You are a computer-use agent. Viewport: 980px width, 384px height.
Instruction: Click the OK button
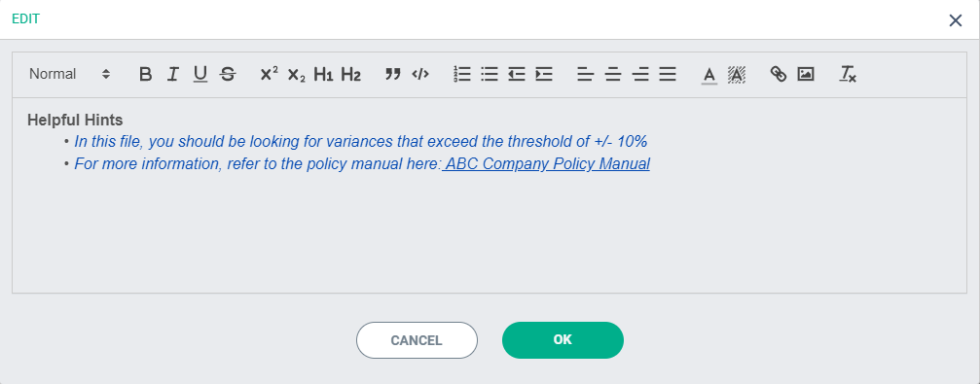click(563, 339)
